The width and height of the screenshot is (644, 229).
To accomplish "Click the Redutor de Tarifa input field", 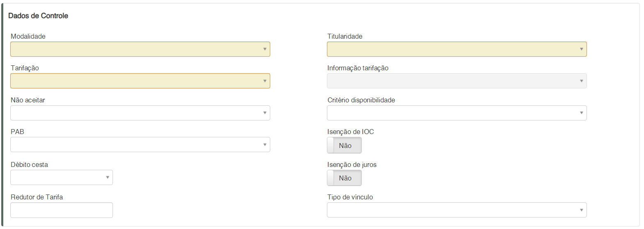I will click(x=61, y=210).
